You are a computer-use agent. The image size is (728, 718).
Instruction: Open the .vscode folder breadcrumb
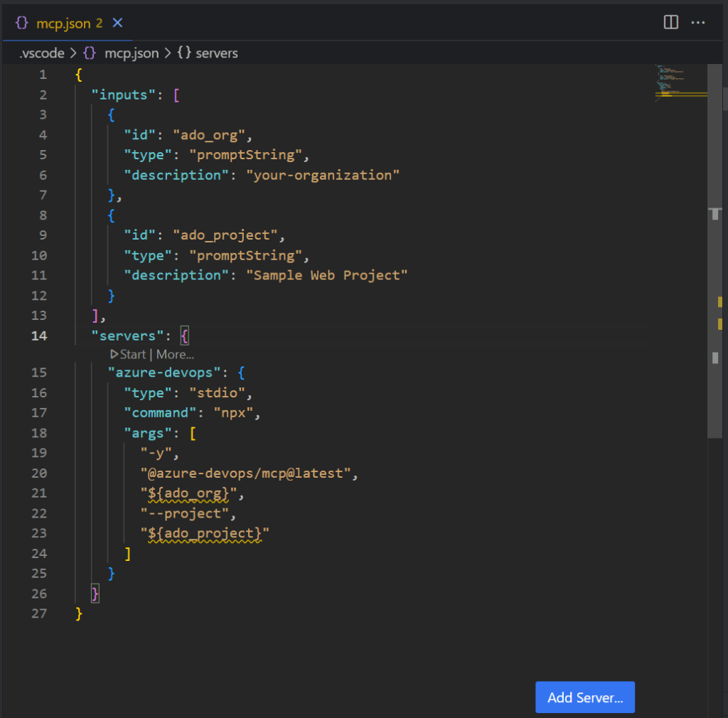click(42, 53)
